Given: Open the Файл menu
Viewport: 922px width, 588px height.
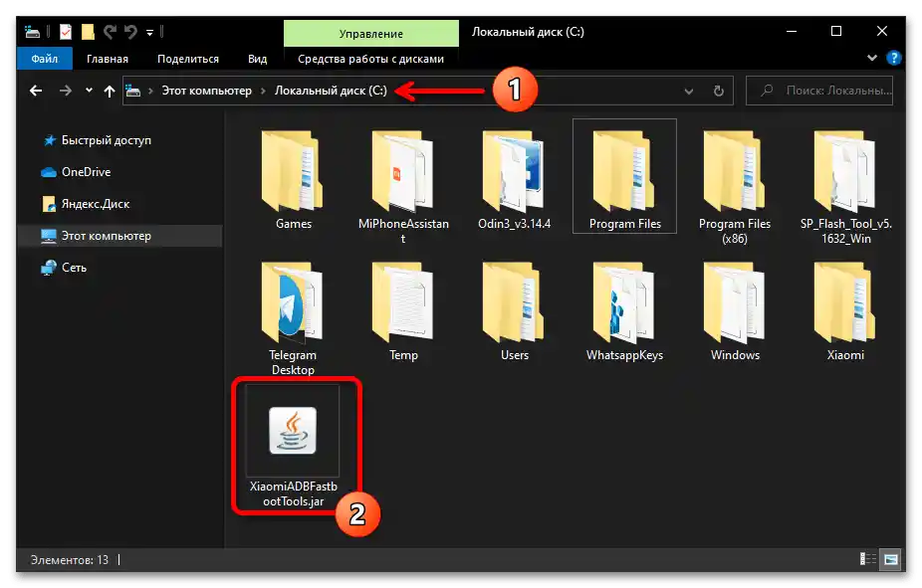Looking at the screenshot, I should (x=45, y=59).
